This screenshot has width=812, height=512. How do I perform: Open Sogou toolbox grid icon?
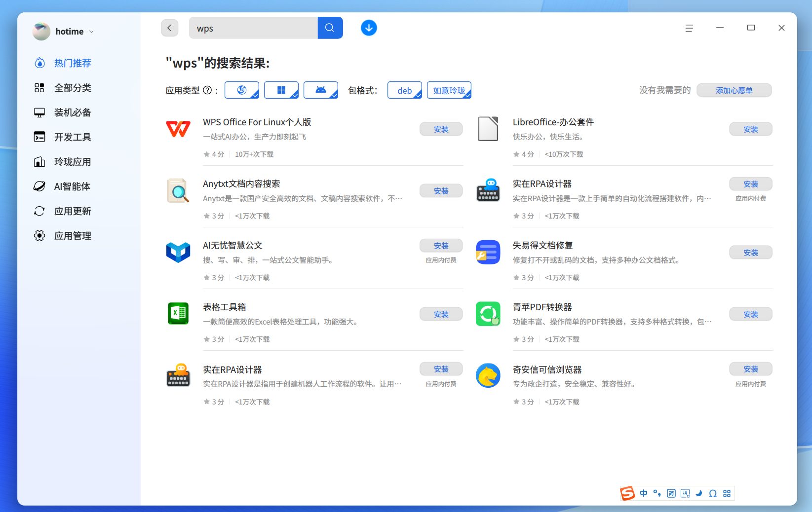pos(727,494)
